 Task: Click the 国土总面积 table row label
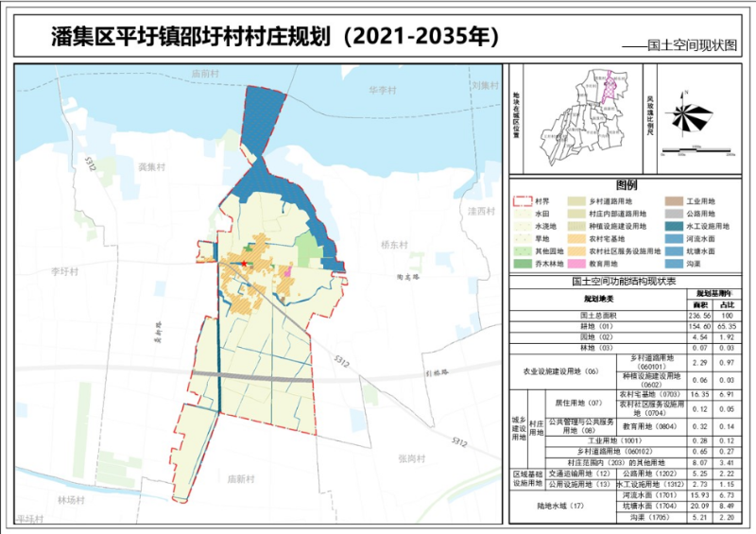point(598,316)
